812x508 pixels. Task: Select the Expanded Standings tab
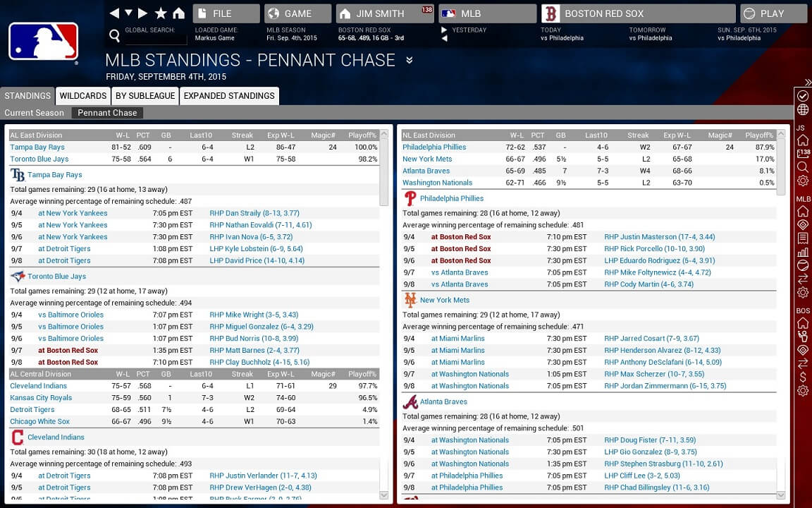click(229, 96)
